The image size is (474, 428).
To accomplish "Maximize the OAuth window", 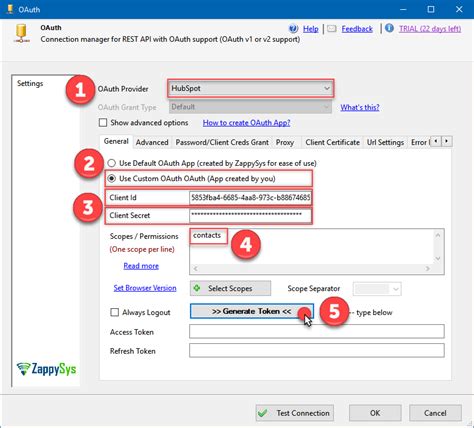I will [431, 9].
